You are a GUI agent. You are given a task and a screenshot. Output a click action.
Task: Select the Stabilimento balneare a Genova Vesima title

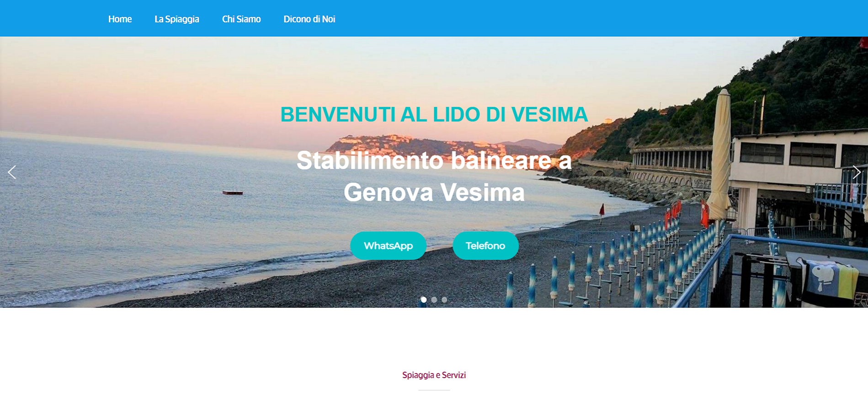[x=434, y=176]
